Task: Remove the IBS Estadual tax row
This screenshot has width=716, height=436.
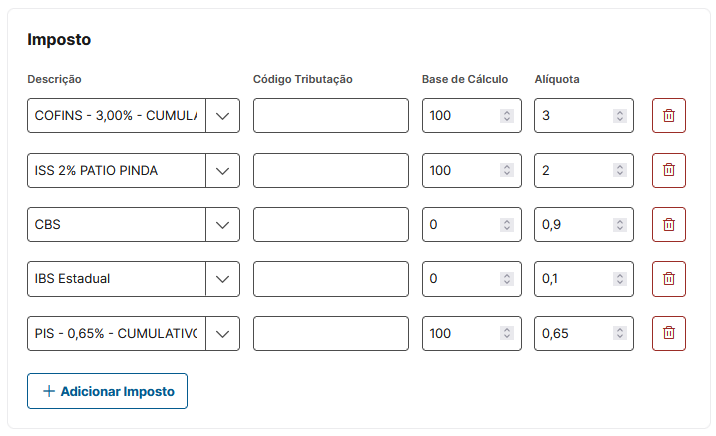Action: (x=669, y=279)
